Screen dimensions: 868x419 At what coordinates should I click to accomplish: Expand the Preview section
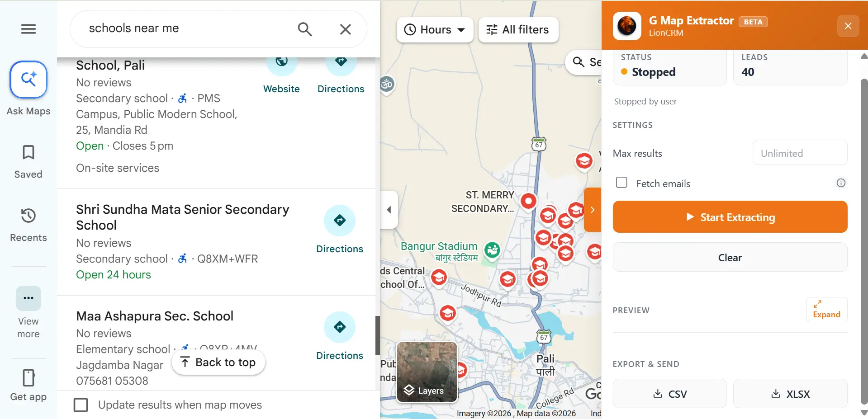826,310
